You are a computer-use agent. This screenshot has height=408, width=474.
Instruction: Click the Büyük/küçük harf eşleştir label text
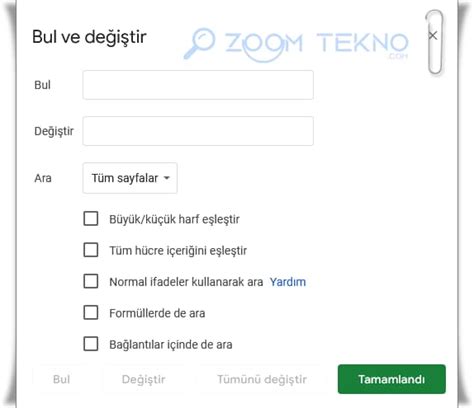(x=174, y=219)
